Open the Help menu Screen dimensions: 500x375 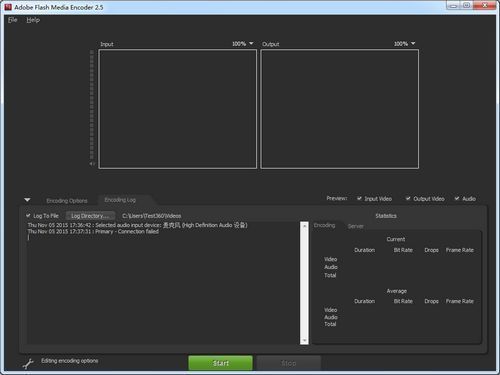33,20
